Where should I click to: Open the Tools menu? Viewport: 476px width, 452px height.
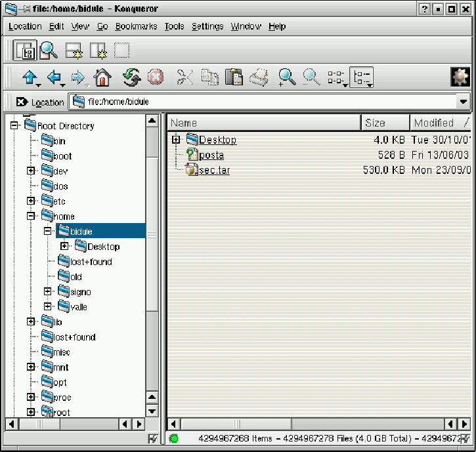[174, 26]
